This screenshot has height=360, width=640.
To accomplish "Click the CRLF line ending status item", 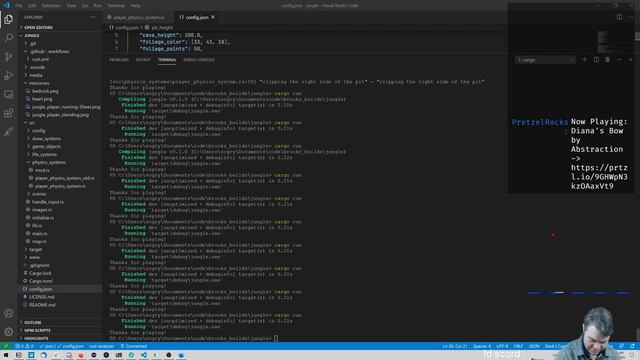I will (518, 346).
